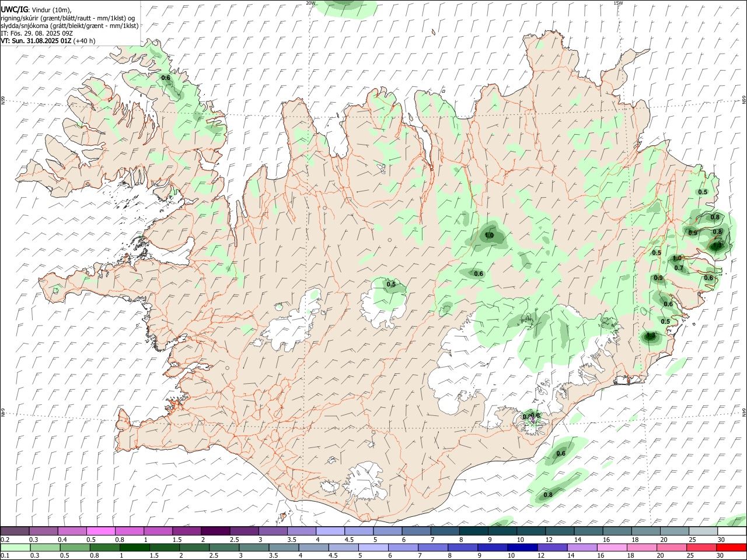
Task: Pick the darkest purple swatch between 2 and 2.5
Action: click(215, 531)
